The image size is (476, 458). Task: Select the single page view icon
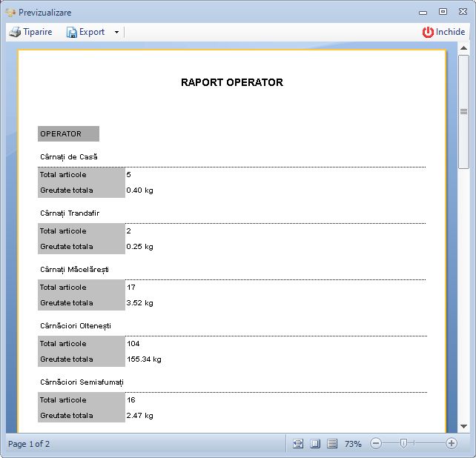tap(315, 444)
